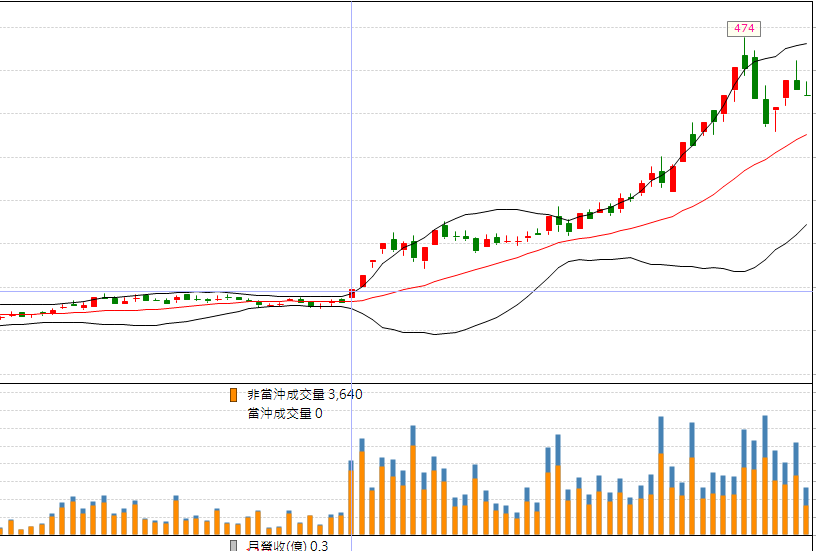The image size is (816, 551).
Task: Click the upper black Bollinger band at right end
Action: (x=802, y=44)
